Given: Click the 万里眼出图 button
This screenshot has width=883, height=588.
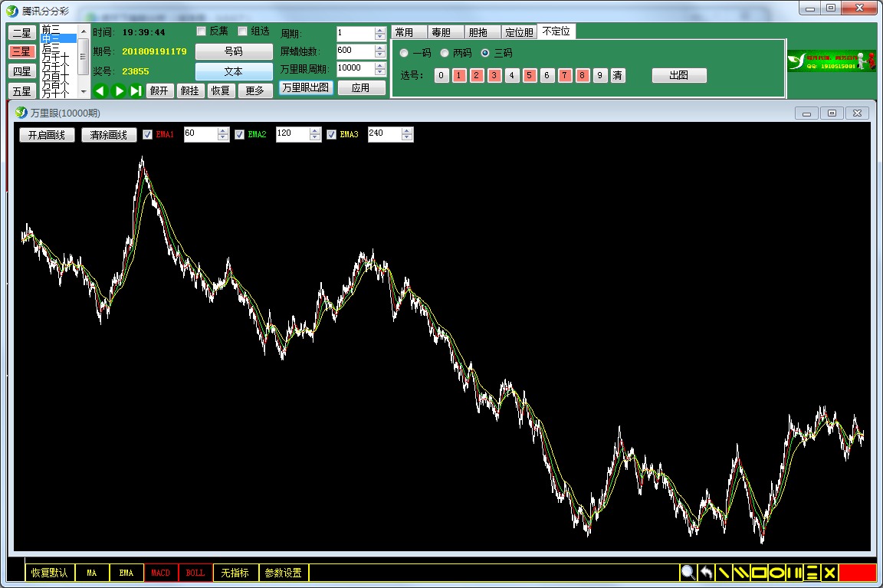Looking at the screenshot, I should [306, 88].
